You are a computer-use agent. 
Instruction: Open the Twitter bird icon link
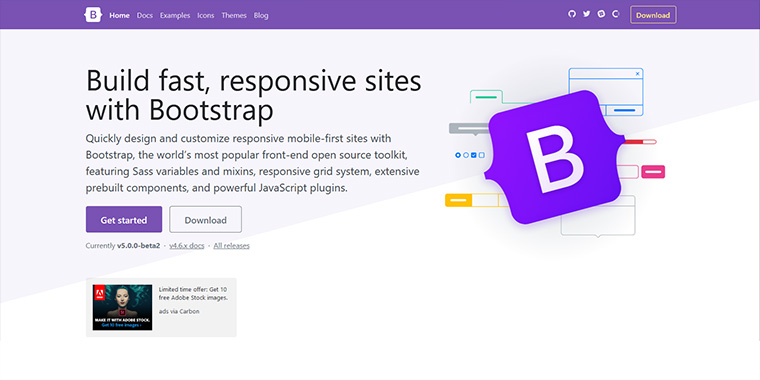[586, 14]
